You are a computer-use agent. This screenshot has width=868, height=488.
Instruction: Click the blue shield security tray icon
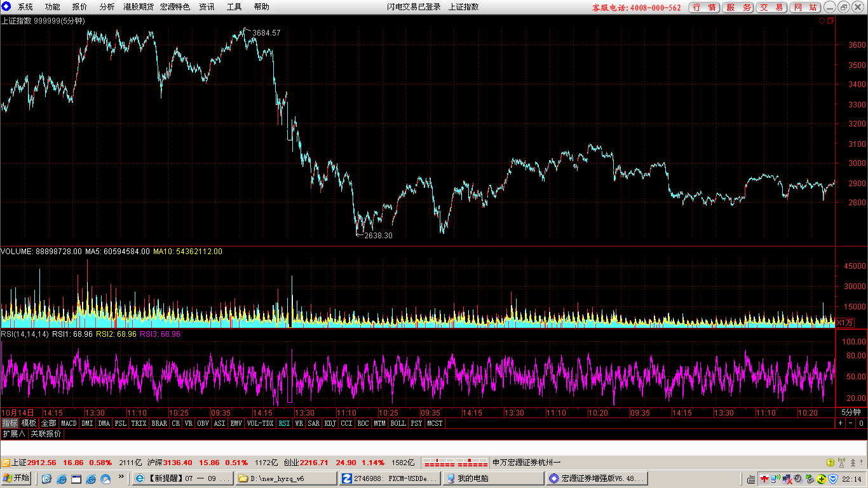833,478
